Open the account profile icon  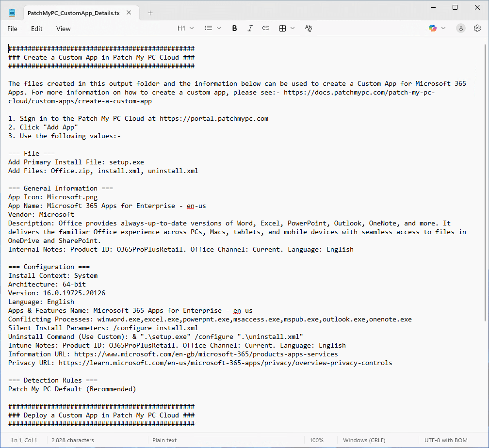point(460,29)
